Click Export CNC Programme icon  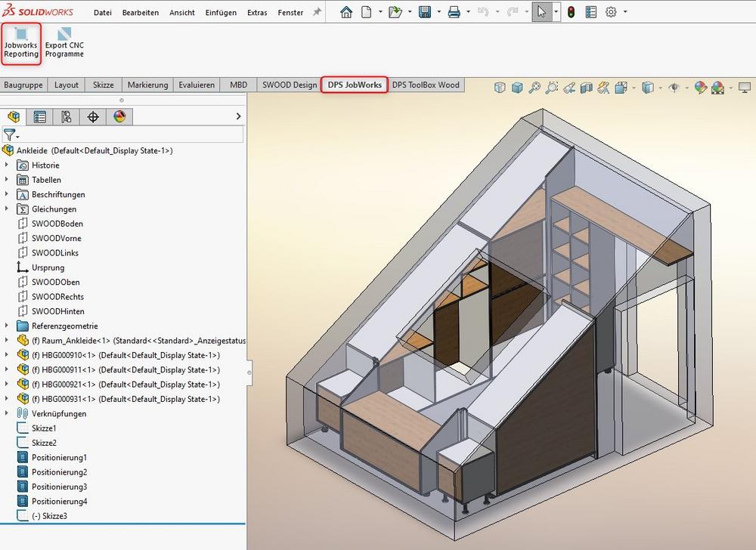(x=64, y=43)
